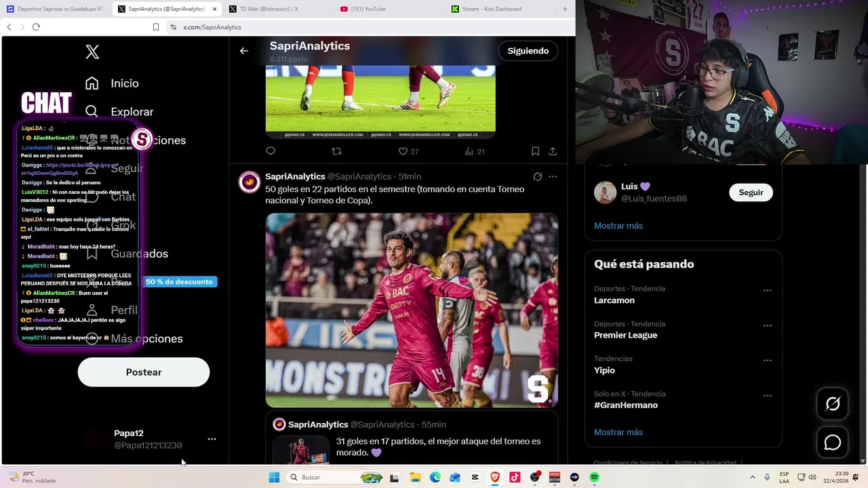This screenshot has height=488, width=868.
Task: Repost the top post
Action: point(336,151)
